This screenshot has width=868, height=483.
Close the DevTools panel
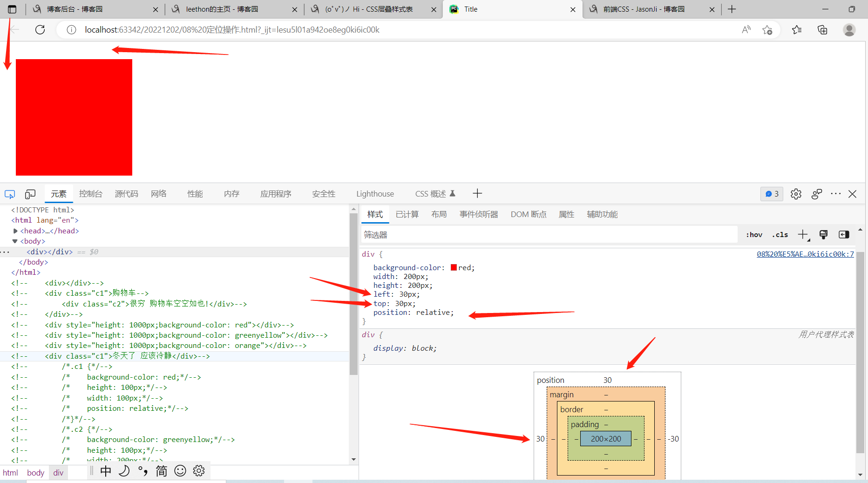853,194
